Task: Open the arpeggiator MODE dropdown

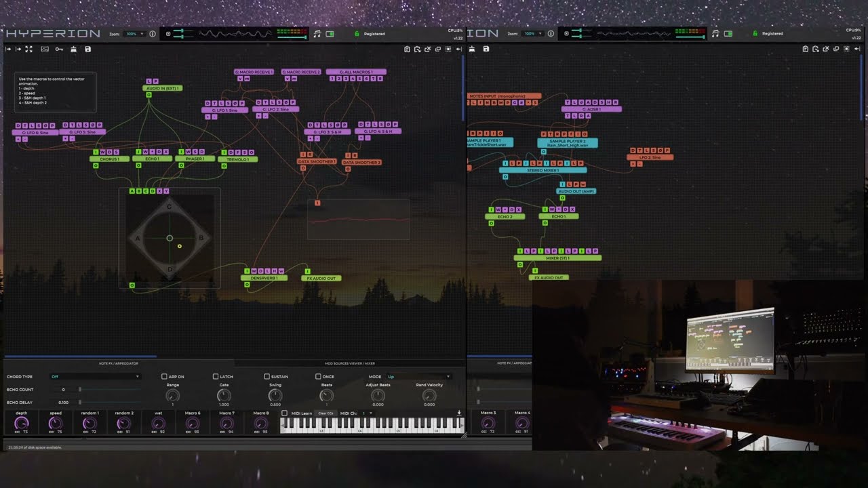Action: point(418,376)
